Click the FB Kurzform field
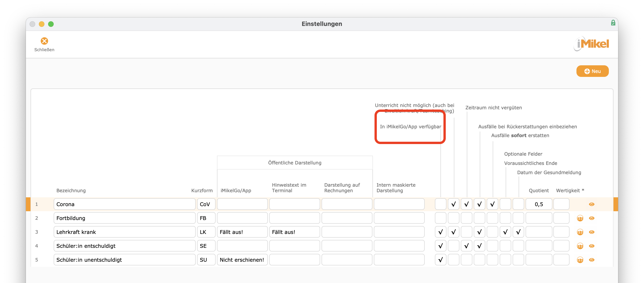This screenshot has width=644, height=283. 206,218
